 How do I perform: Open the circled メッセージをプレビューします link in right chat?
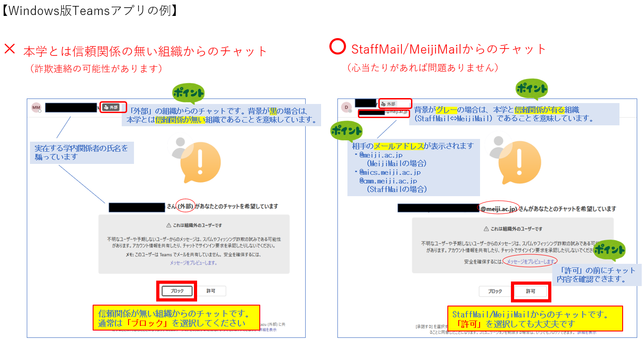point(530,262)
